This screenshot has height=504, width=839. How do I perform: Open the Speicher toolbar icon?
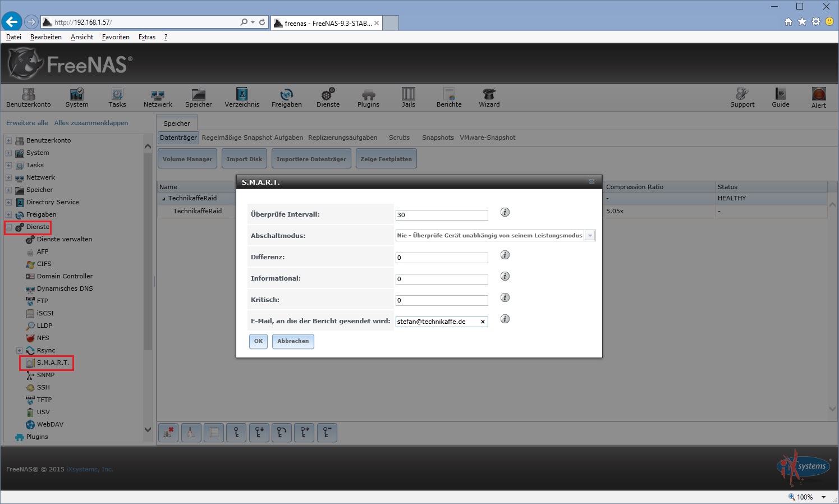pyautogui.click(x=199, y=97)
